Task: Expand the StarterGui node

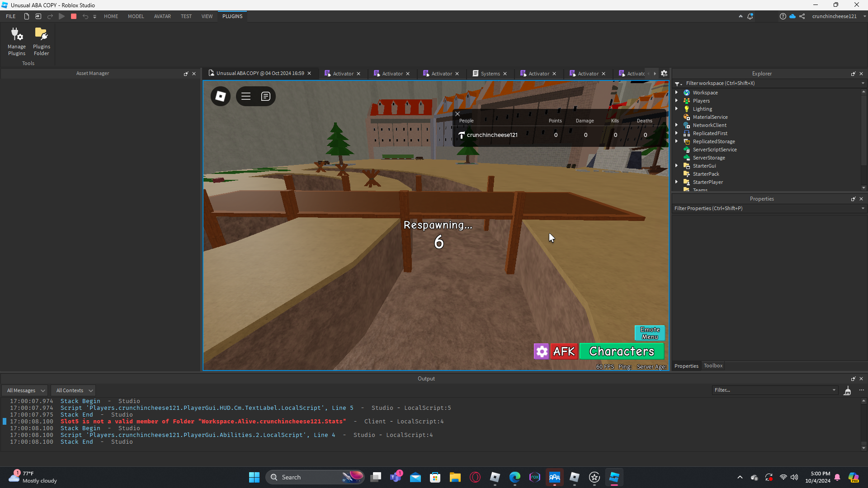Action: click(677, 165)
